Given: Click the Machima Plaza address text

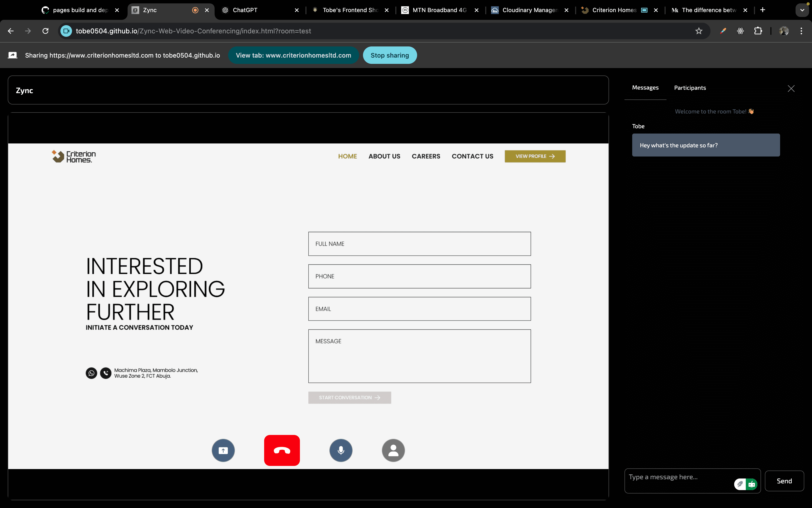Looking at the screenshot, I should click(156, 373).
